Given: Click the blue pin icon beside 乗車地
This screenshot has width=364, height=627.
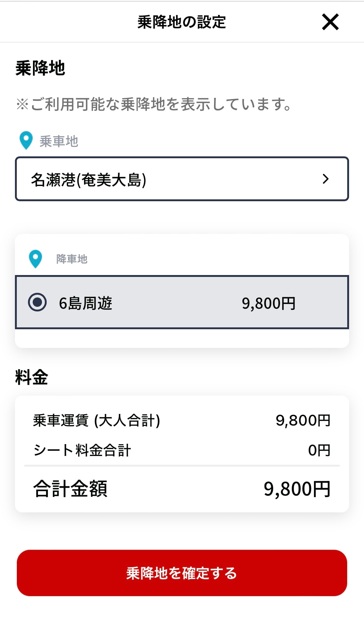Looking at the screenshot, I should [26, 140].
